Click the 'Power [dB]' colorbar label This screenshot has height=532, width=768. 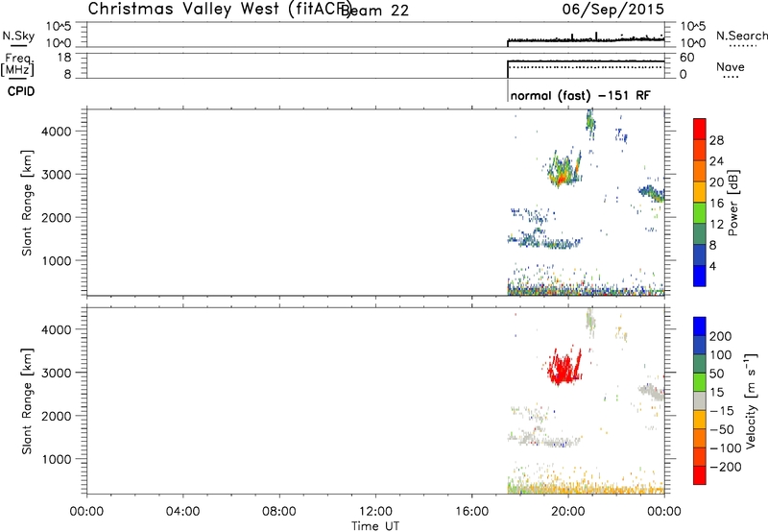[733, 203]
